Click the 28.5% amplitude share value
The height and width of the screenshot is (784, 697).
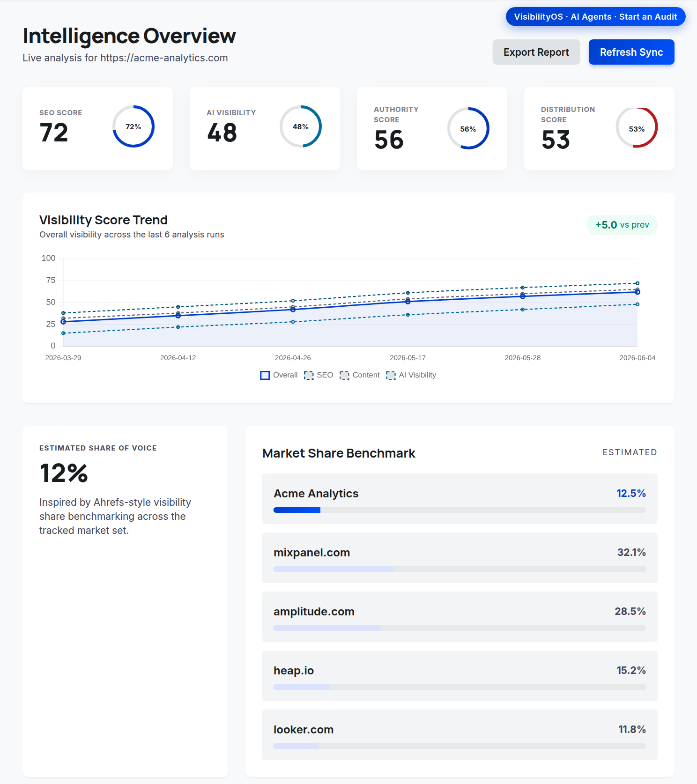(630, 611)
